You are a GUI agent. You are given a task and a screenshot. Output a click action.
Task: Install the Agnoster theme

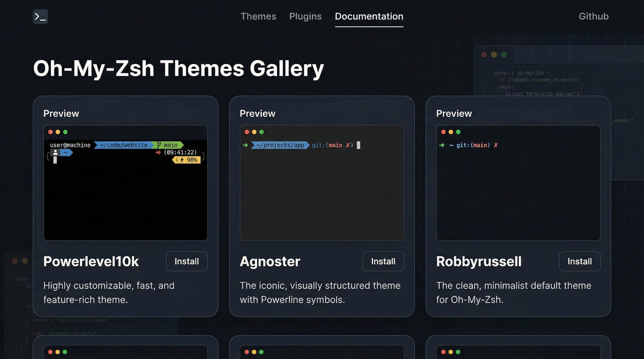383,261
